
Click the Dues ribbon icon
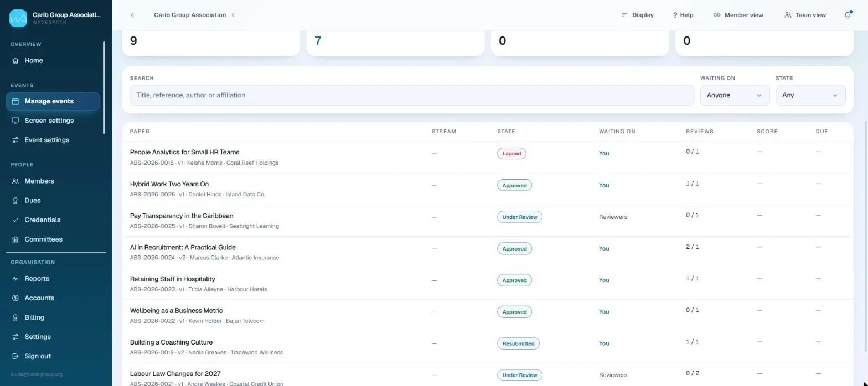pos(15,200)
